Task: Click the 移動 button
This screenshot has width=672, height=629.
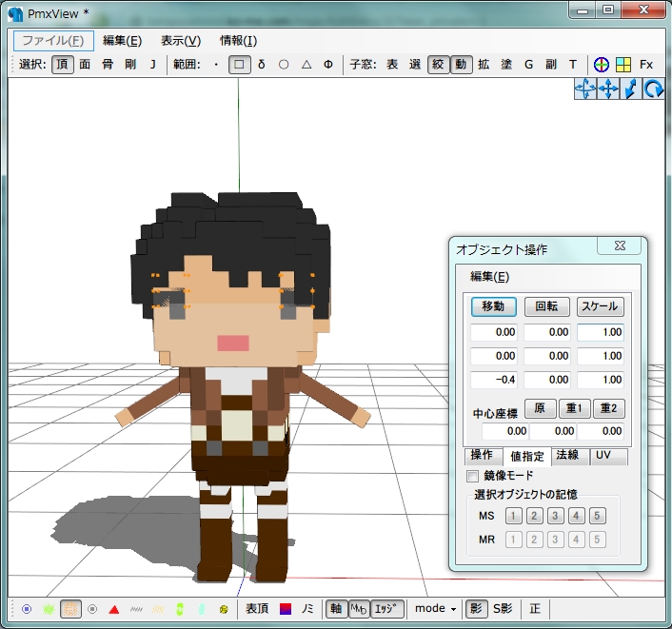Action: point(493,306)
